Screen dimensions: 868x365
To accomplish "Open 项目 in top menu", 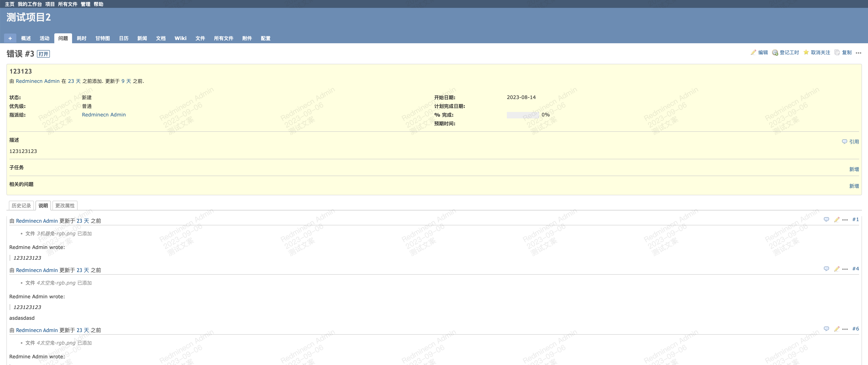I will pos(50,4).
